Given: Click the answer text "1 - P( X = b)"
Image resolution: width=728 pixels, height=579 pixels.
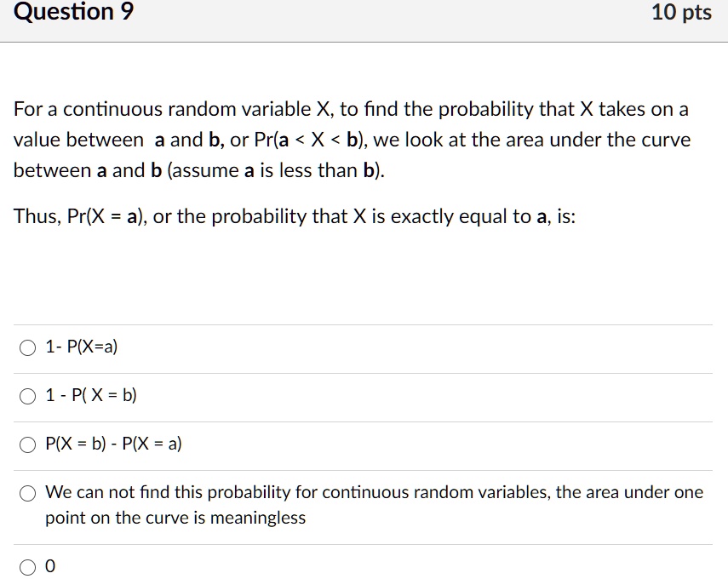Looking at the screenshot, I should [89, 394].
